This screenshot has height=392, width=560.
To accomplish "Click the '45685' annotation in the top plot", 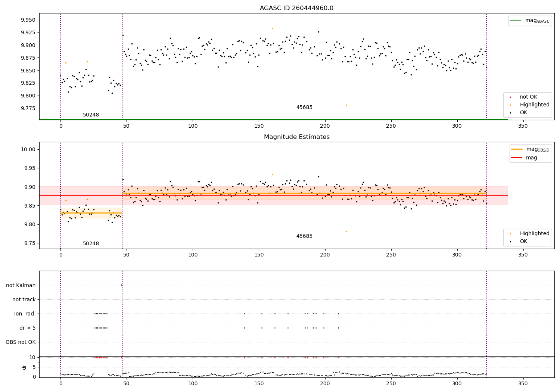I will [x=304, y=108].
